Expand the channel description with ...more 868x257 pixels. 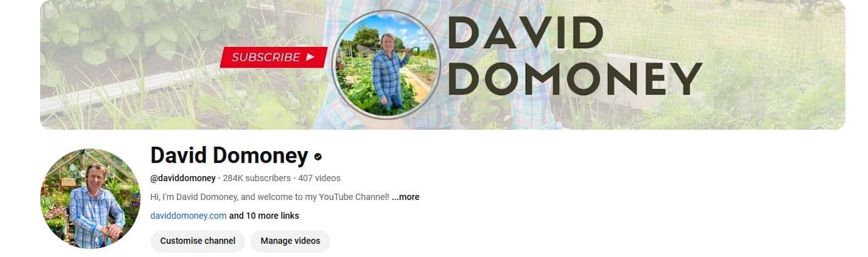pos(406,197)
